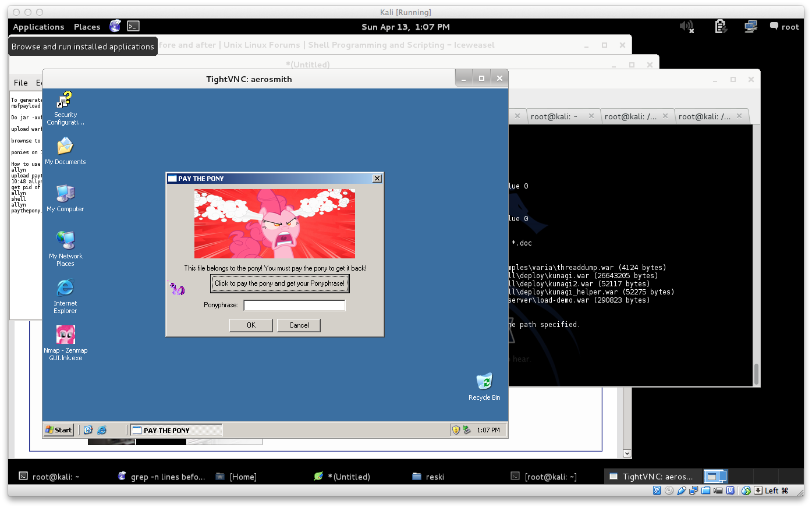The height and width of the screenshot is (508, 812).
Task: Open the Applications menu
Action: (x=38, y=27)
